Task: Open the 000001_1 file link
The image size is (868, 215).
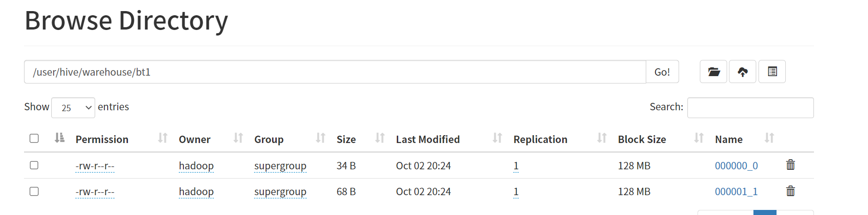Action: (736, 191)
